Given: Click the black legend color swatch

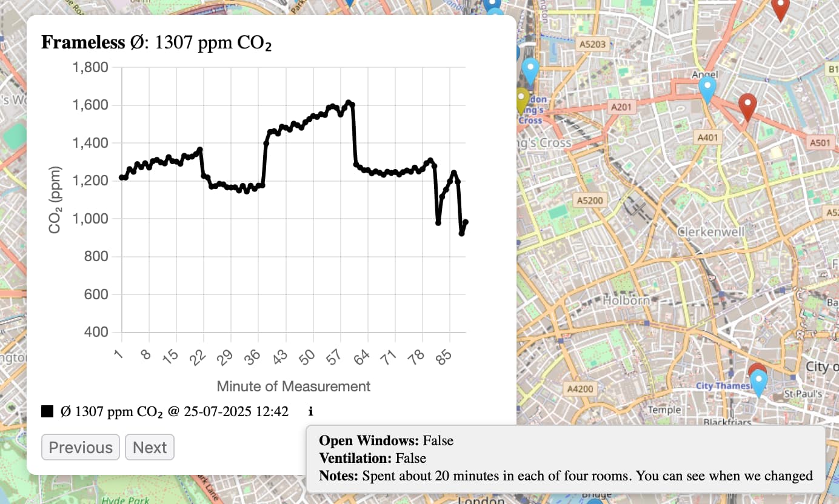Looking at the screenshot, I should pos(48,412).
